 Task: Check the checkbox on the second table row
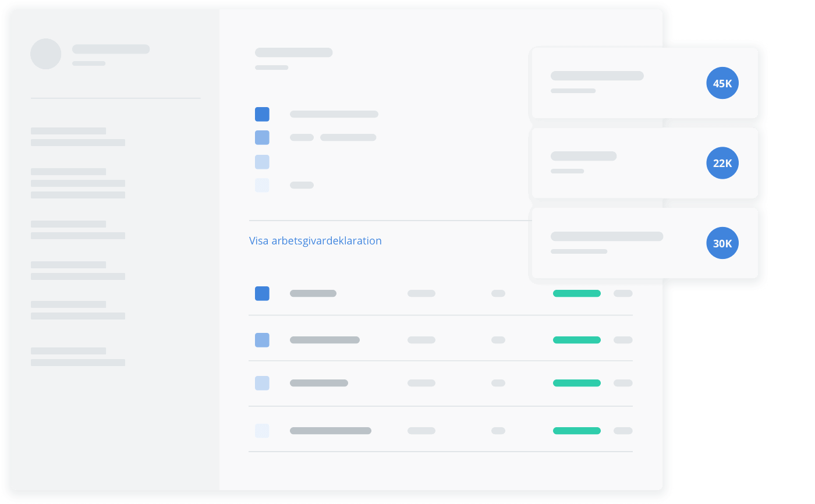pyautogui.click(x=262, y=340)
